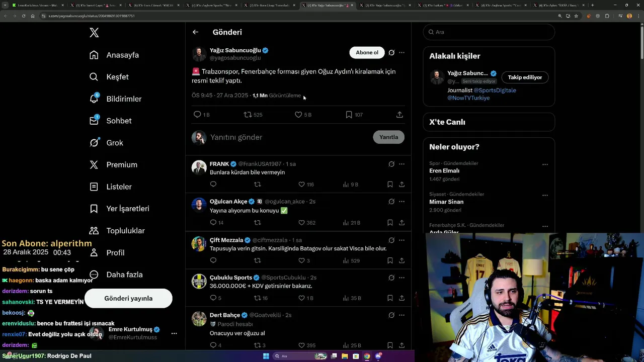Open File Explorer from taskbar
The image size is (644, 362).
tap(345, 356)
